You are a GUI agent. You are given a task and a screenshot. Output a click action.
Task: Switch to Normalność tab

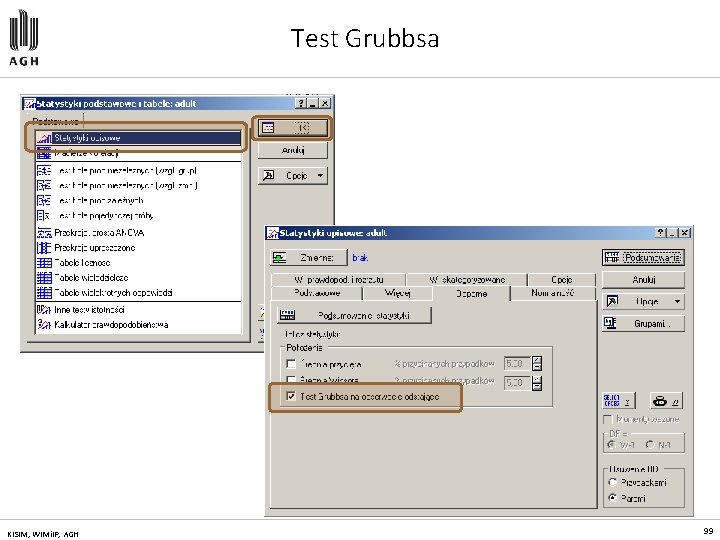pyautogui.click(x=553, y=293)
